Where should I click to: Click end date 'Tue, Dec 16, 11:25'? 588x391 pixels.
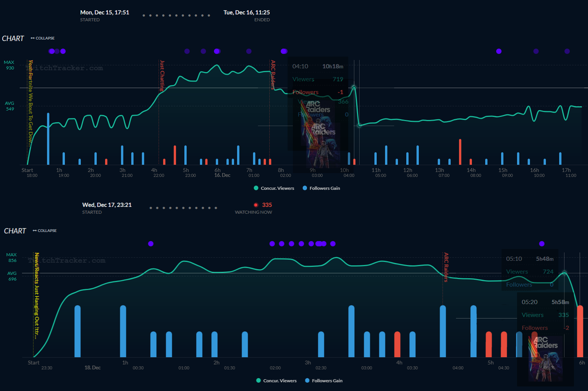coord(247,13)
